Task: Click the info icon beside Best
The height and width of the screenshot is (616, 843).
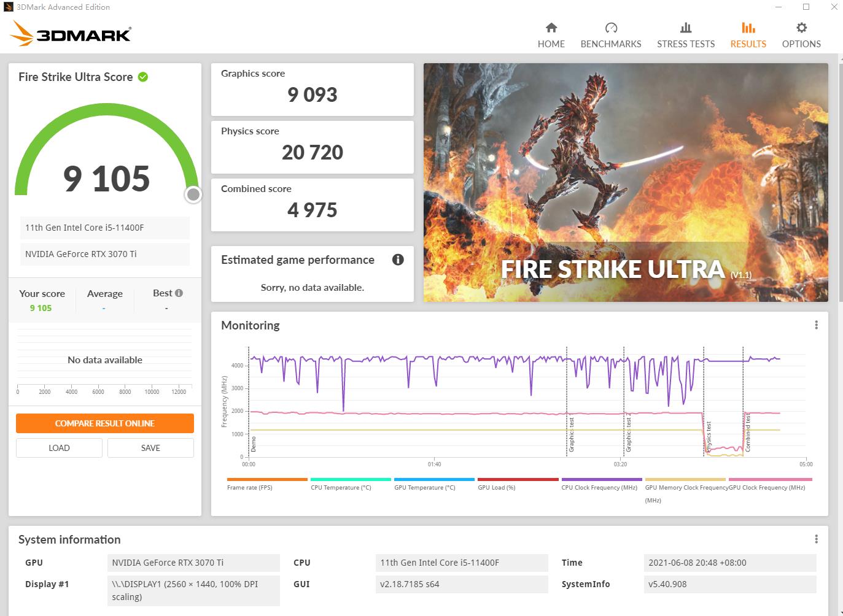Action: coord(179,293)
